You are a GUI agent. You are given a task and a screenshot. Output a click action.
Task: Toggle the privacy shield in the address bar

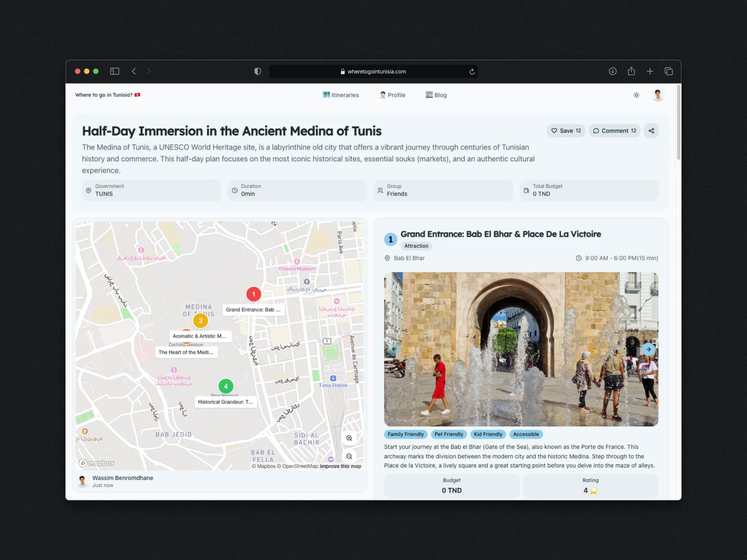(x=257, y=71)
